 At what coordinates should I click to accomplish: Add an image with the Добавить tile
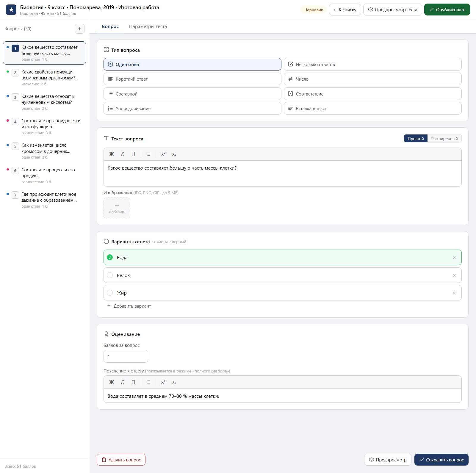point(117,208)
